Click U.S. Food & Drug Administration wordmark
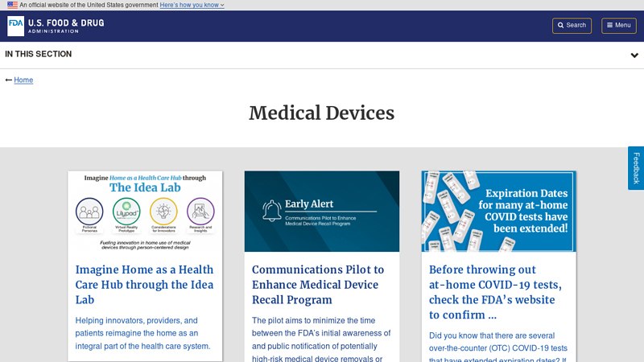This screenshot has width=644, height=362. pos(66,26)
